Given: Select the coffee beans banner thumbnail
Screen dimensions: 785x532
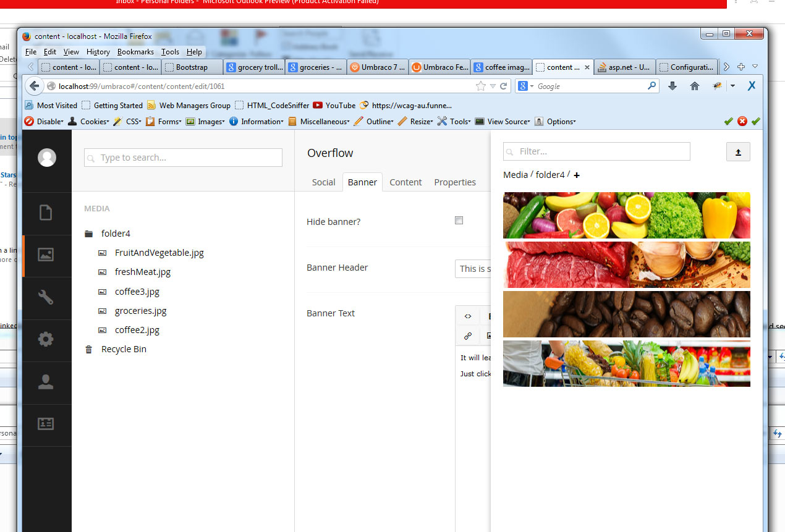Looking at the screenshot, I should click(627, 314).
